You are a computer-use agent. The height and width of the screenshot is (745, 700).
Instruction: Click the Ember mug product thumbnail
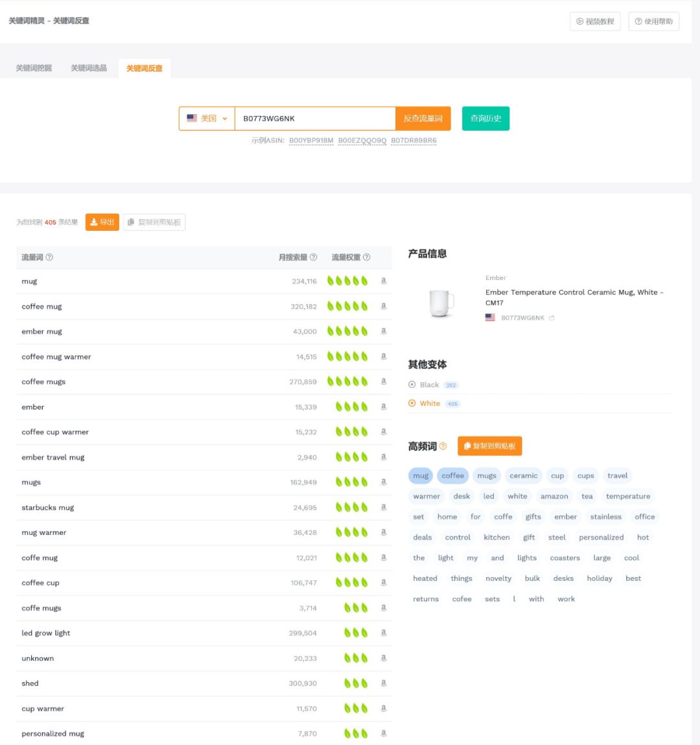[442, 302]
